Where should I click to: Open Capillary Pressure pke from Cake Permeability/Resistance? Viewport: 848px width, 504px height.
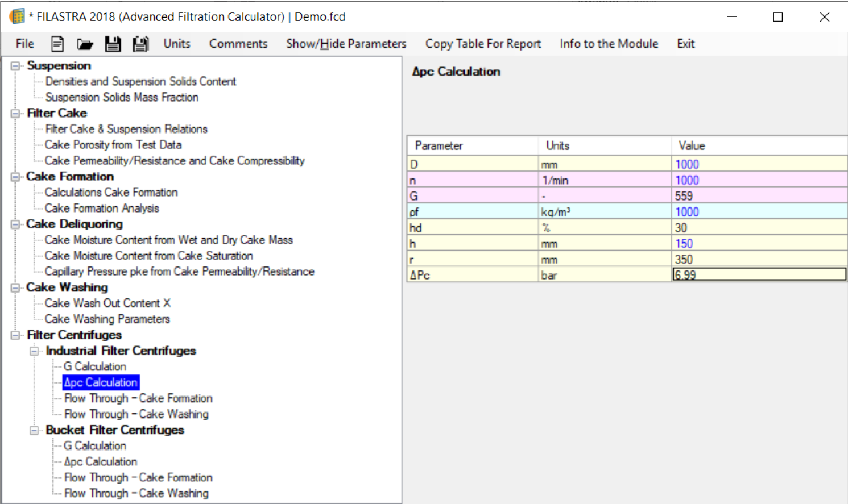(180, 272)
